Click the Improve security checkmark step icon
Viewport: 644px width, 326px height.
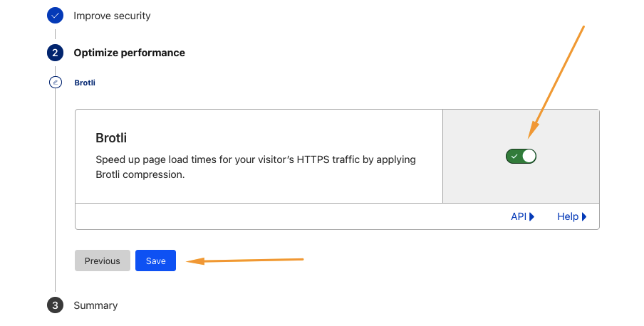pyautogui.click(x=56, y=15)
